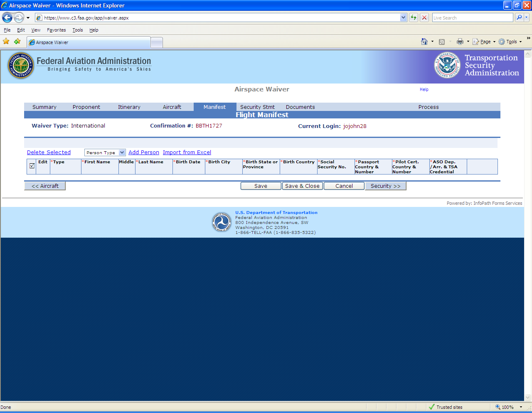
Task: Refresh the page with the green arrows icon
Action: (x=413, y=17)
